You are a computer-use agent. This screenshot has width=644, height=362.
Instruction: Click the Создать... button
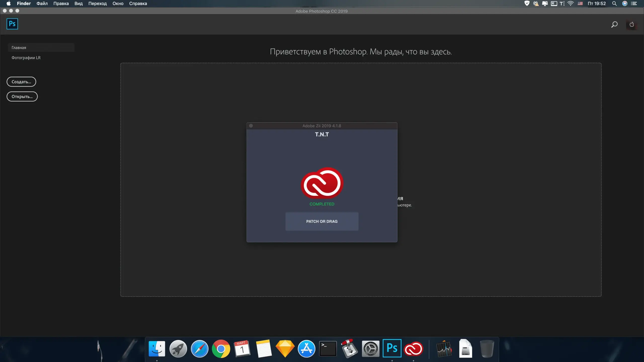point(21,82)
